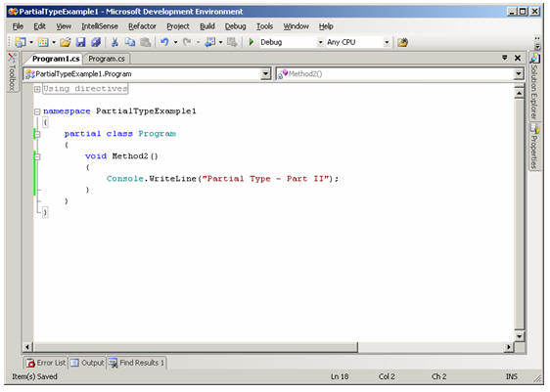Click the Open File folder icon
Screen dimensions: 550x392
pyautogui.click(x=66, y=42)
